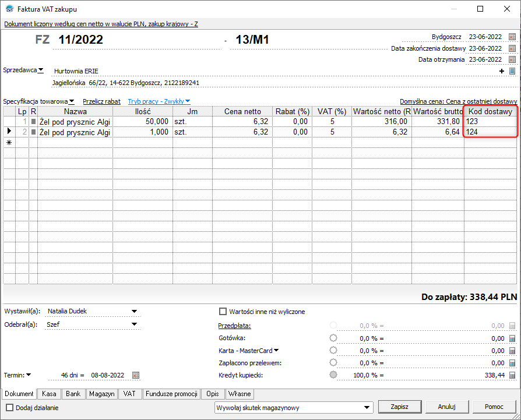Click the Domyślna cena link
This screenshot has width=521, height=420.
[x=458, y=101]
